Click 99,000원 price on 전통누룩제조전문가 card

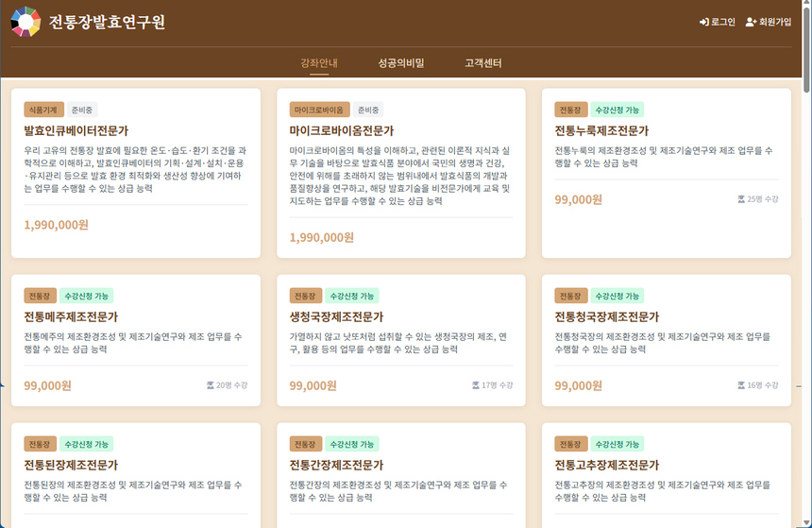pos(578,199)
